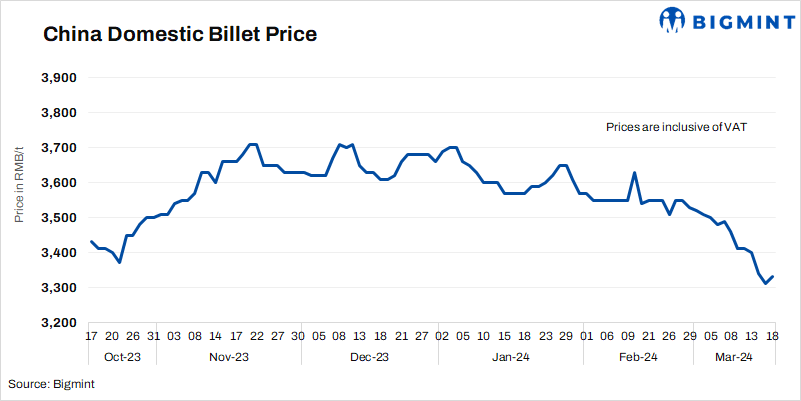Click the 30 date tick under November
The width and height of the screenshot is (801, 401).
(298, 337)
